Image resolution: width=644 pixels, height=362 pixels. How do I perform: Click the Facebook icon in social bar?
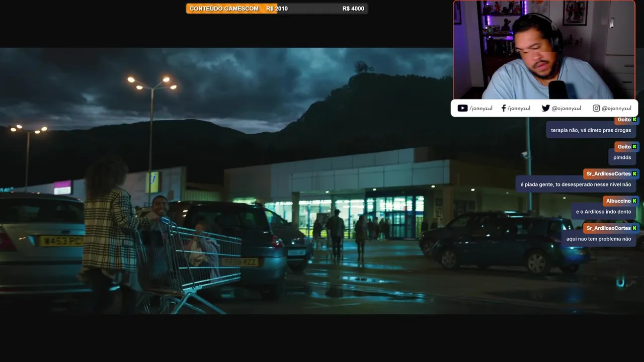point(503,108)
